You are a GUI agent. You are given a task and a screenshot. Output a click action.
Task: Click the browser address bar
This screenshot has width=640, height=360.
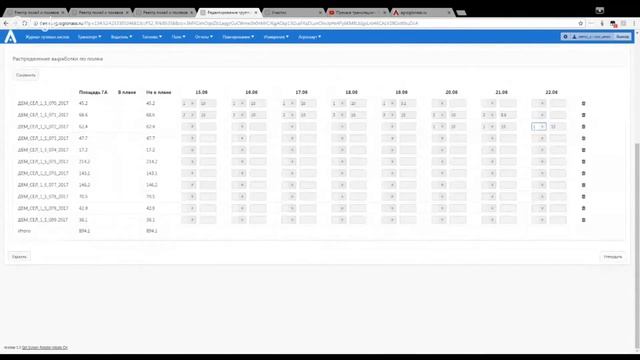point(302,24)
